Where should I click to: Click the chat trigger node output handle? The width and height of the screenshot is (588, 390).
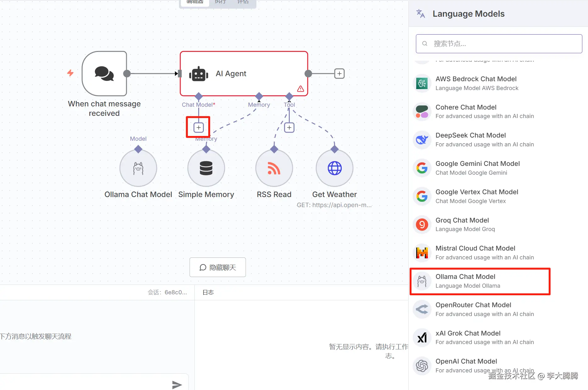click(x=127, y=74)
